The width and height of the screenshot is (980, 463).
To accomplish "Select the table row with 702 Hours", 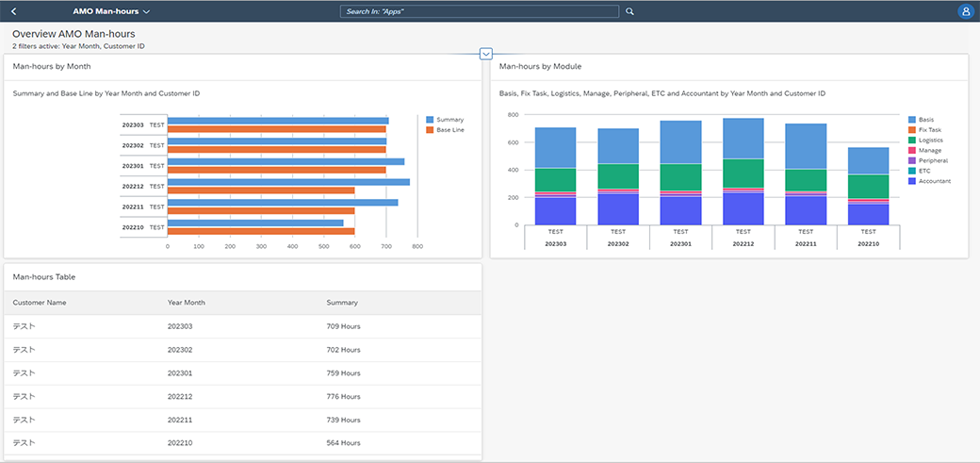I will [242, 350].
